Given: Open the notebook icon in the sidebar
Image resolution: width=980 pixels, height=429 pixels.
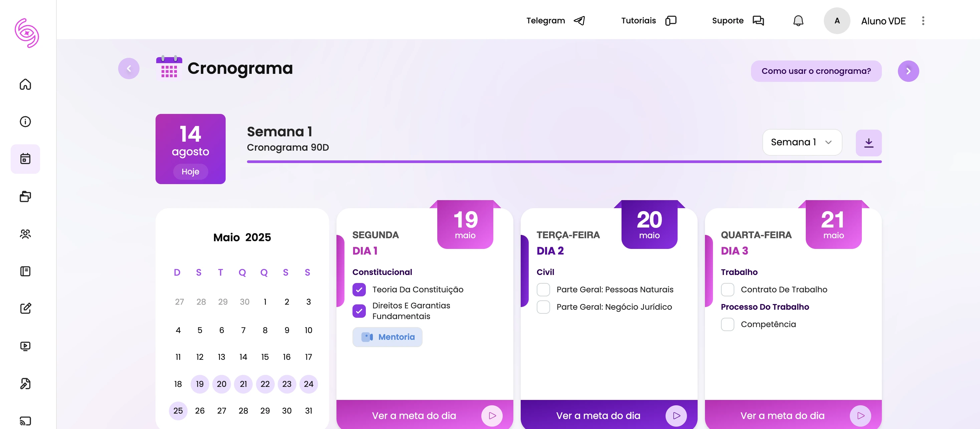Looking at the screenshot, I should [25, 271].
